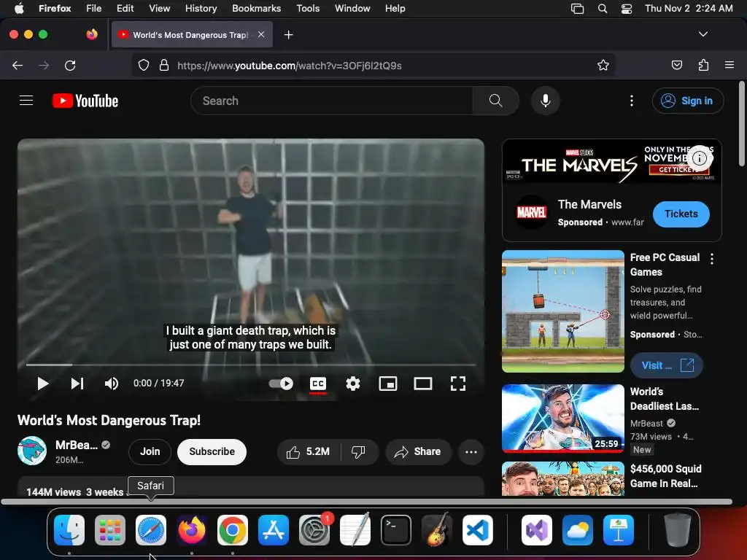747x560 pixels.
Task: Open Spotlight search in menu bar
Action: tap(603, 9)
